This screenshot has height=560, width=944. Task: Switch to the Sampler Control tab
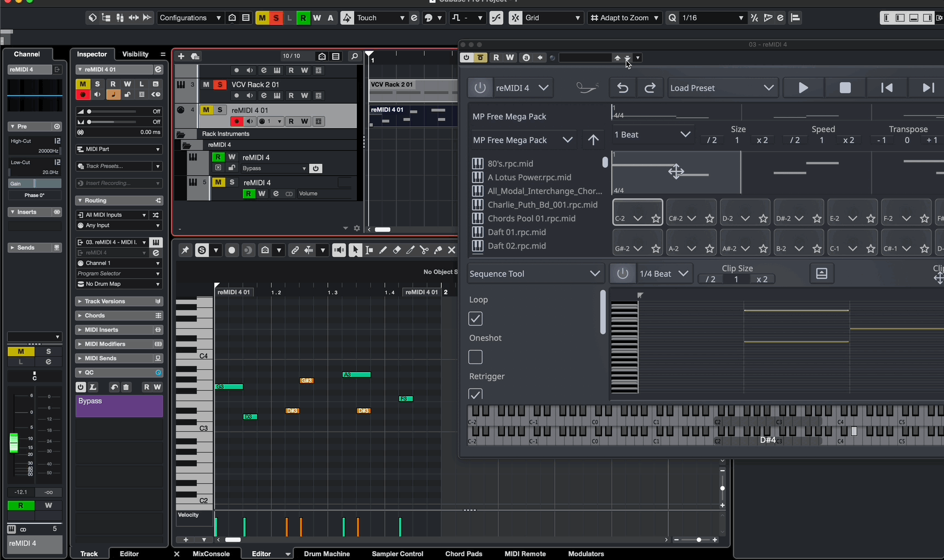point(397,554)
